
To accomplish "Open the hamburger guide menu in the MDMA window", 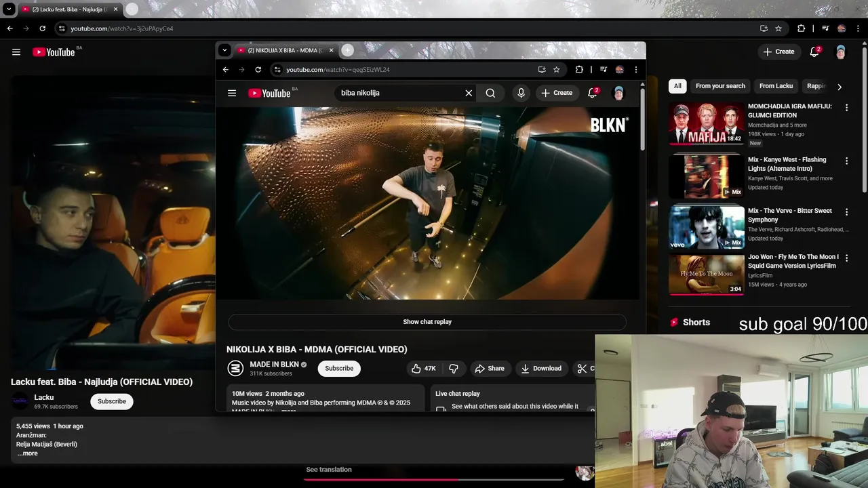I will (x=232, y=93).
